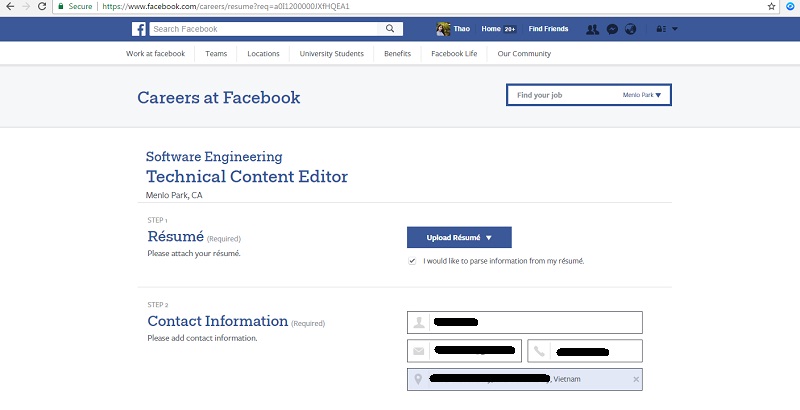Click the search magnifier icon
This screenshot has width=800, height=410.
[390, 29]
